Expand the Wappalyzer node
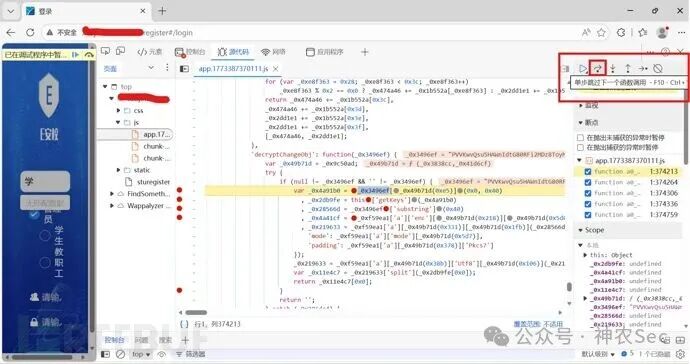 [x=112, y=206]
